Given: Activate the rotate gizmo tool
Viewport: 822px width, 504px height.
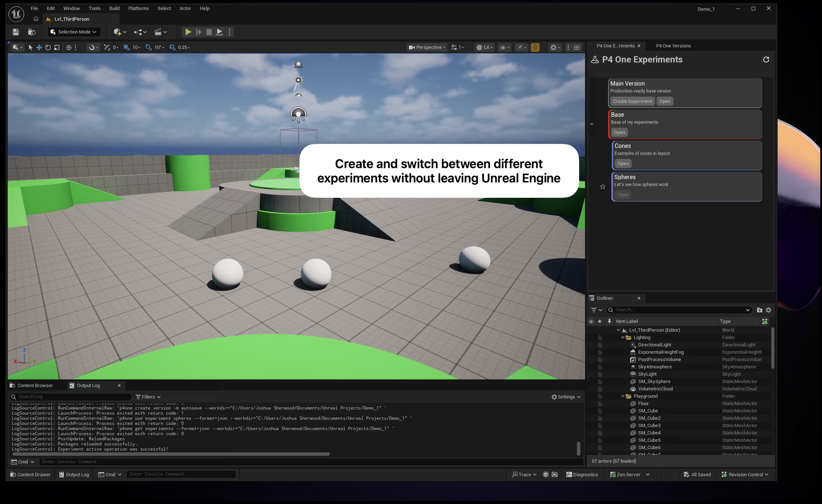Looking at the screenshot, I should 48,47.
